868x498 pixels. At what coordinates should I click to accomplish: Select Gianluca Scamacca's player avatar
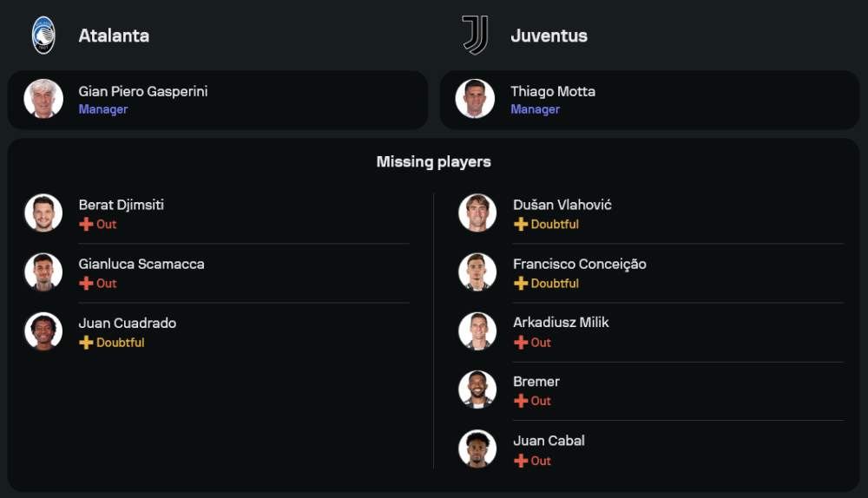tap(43, 272)
